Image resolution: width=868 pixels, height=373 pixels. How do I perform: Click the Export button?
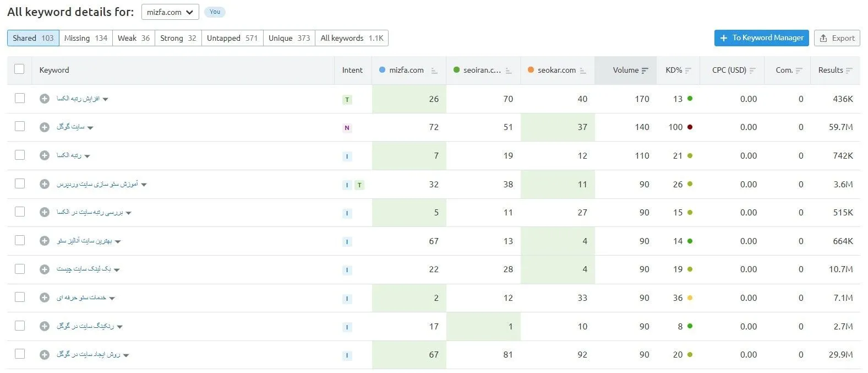coord(837,38)
